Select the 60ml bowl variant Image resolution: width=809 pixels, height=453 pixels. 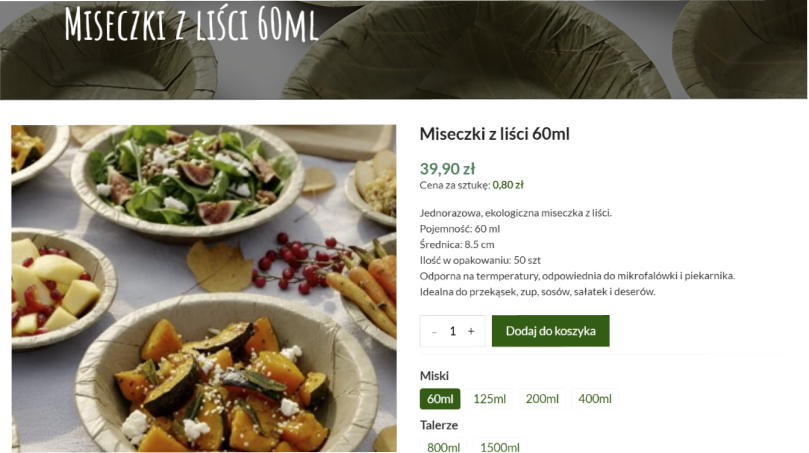(440, 399)
